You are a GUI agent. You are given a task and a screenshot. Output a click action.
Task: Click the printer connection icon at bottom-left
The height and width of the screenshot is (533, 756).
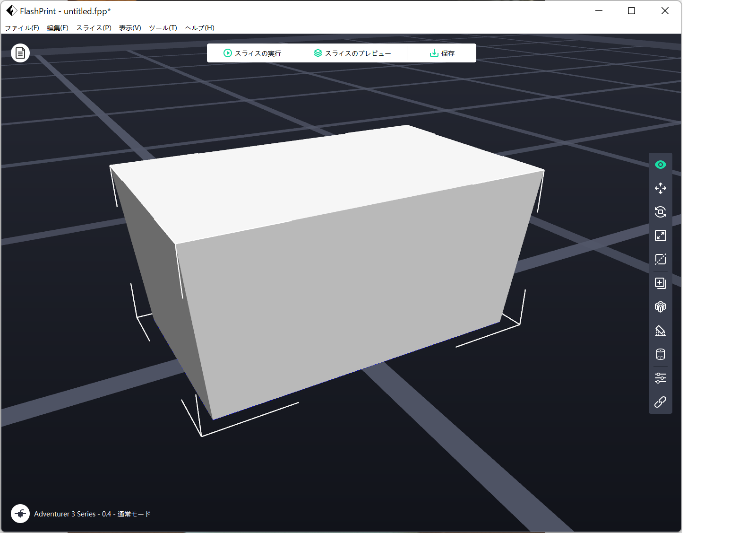pyautogui.click(x=20, y=513)
